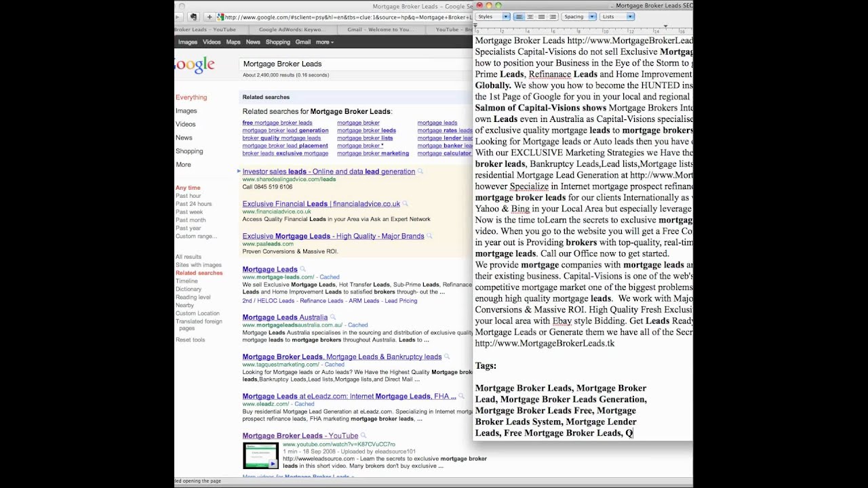Filter results by Past hour
This screenshot has width=868, height=488.
coord(189,196)
